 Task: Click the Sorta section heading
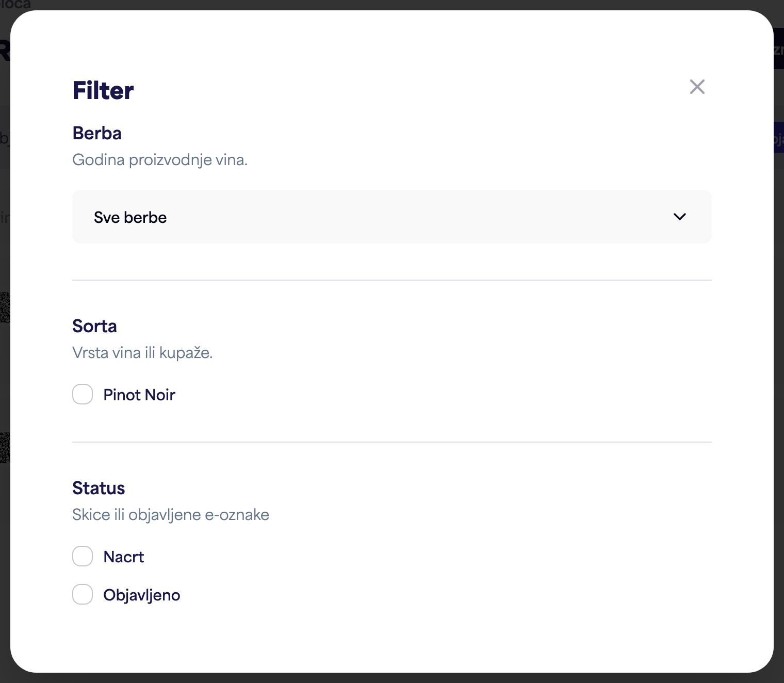tap(94, 326)
